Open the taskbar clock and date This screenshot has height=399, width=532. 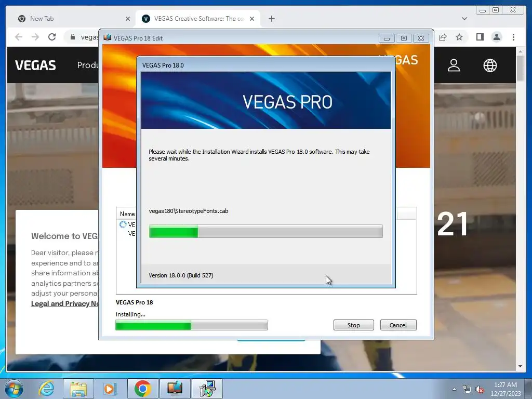pyautogui.click(x=506, y=389)
